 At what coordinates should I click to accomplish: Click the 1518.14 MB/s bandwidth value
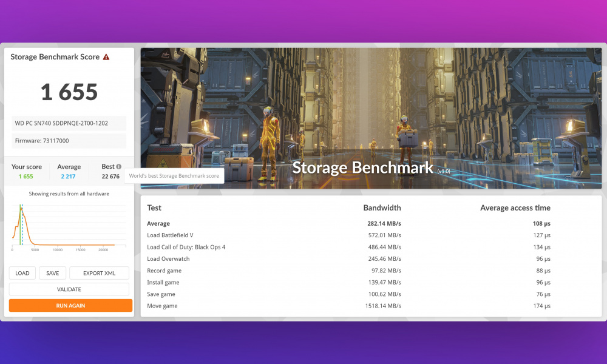tap(383, 306)
